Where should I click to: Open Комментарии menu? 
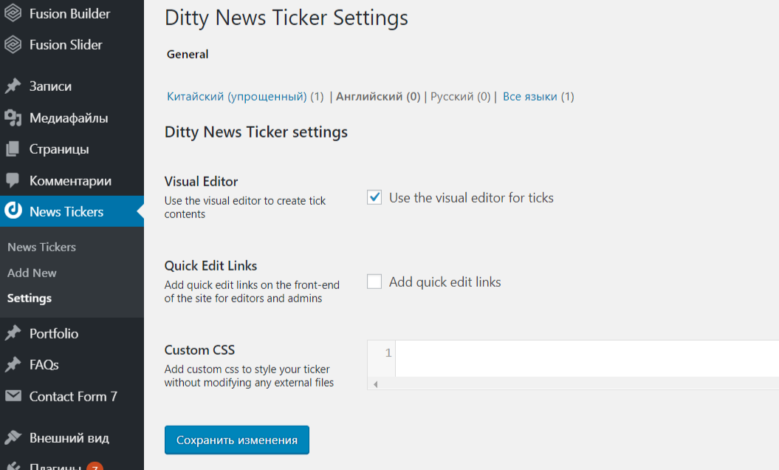tap(72, 180)
